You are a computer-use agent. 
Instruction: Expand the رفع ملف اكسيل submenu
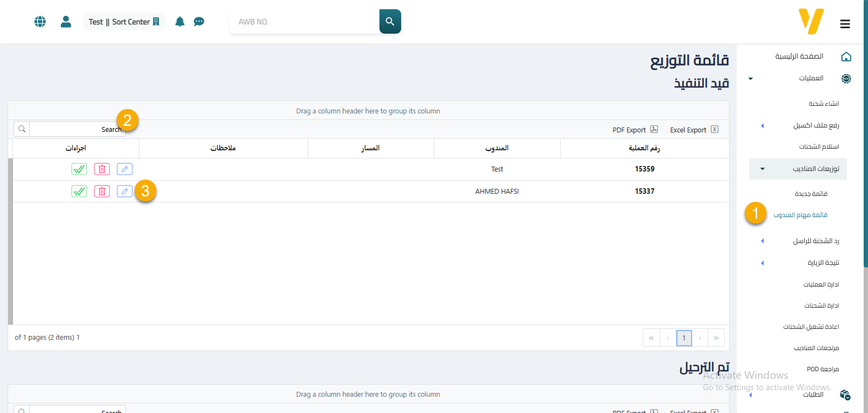tap(762, 126)
